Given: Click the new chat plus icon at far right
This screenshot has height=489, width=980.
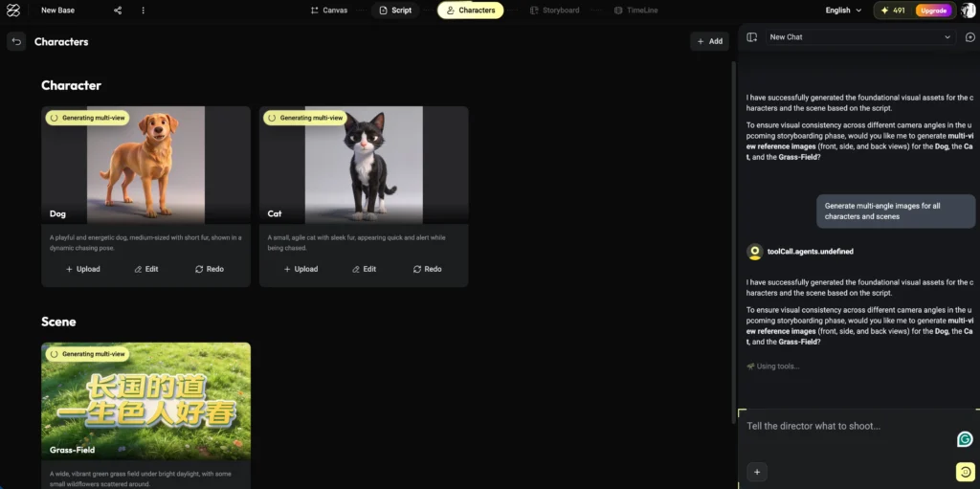Looking at the screenshot, I should (969, 37).
